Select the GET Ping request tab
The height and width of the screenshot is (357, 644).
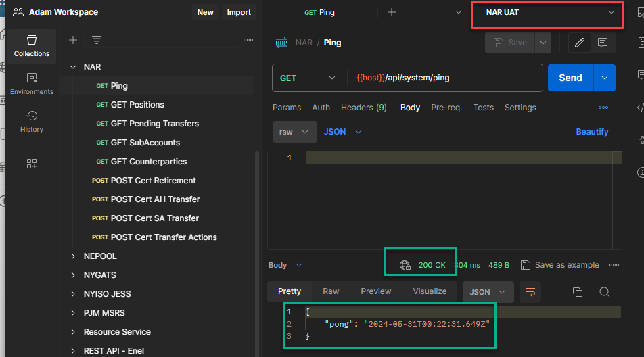click(x=319, y=13)
